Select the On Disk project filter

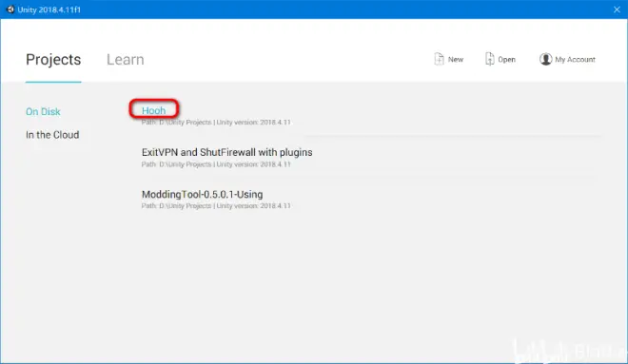(43, 111)
